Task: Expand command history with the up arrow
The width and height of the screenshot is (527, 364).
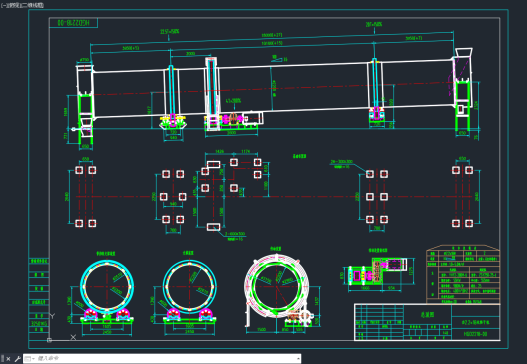Action: [x=298, y=359]
